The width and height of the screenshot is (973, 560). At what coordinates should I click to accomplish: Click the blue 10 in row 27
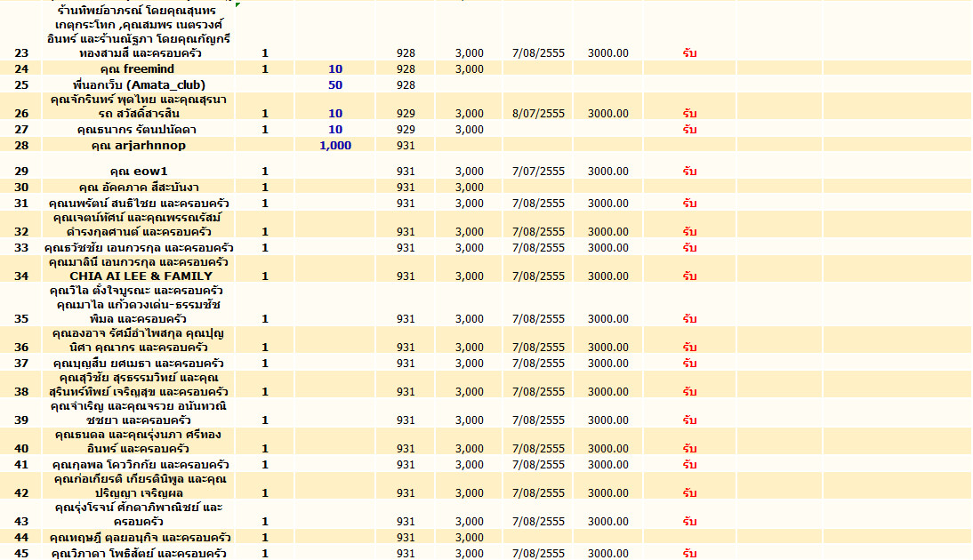[335, 130]
